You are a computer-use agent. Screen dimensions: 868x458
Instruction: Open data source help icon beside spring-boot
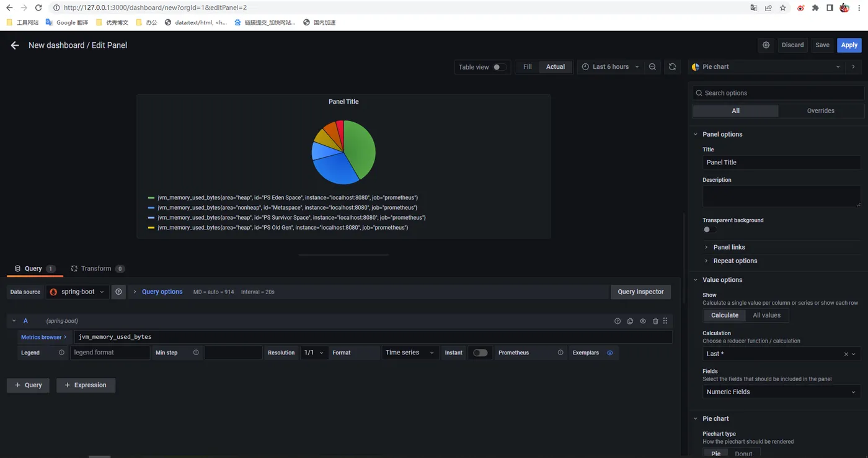tap(118, 292)
